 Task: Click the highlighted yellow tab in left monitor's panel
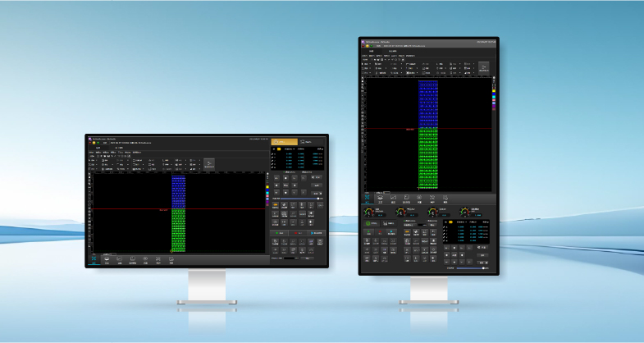click(284, 142)
